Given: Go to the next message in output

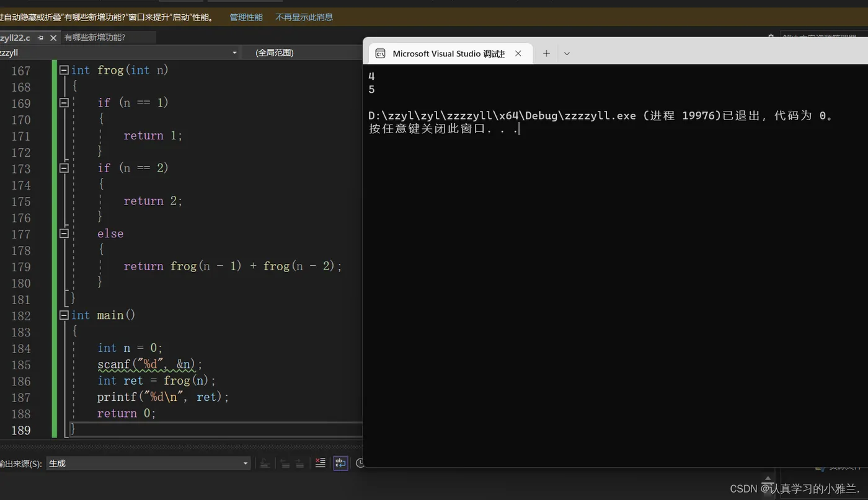Looking at the screenshot, I should coord(299,463).
